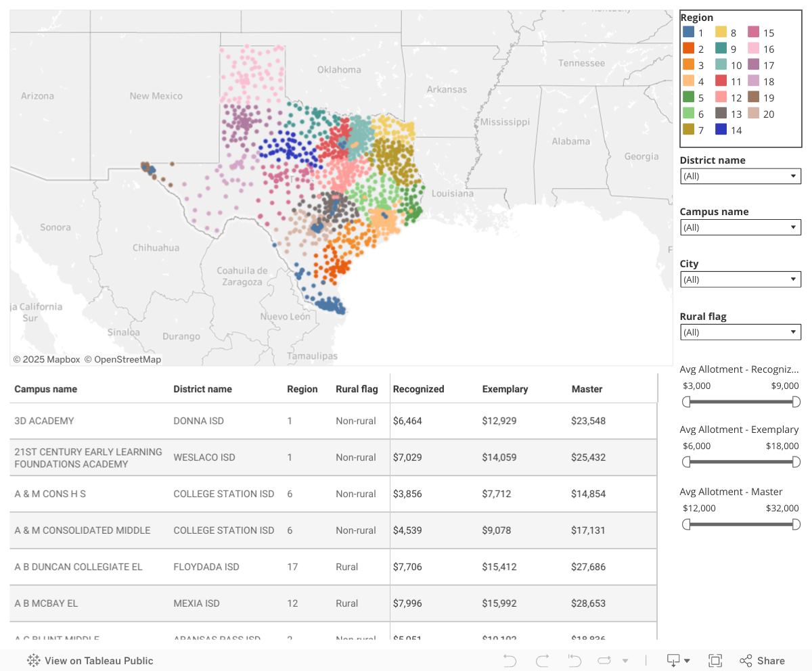Click the Share button
Viewport: 812px width, 671px height.
click(x=763, y=661)
